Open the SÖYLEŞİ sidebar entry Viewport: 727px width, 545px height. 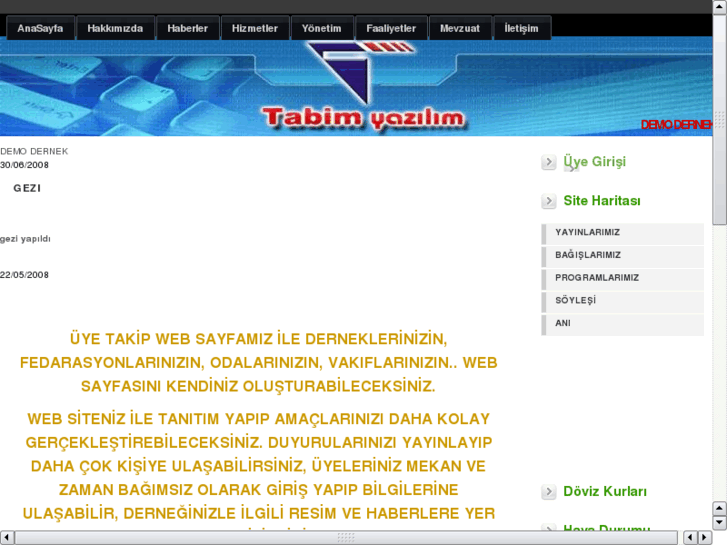[x=623, y=302]
